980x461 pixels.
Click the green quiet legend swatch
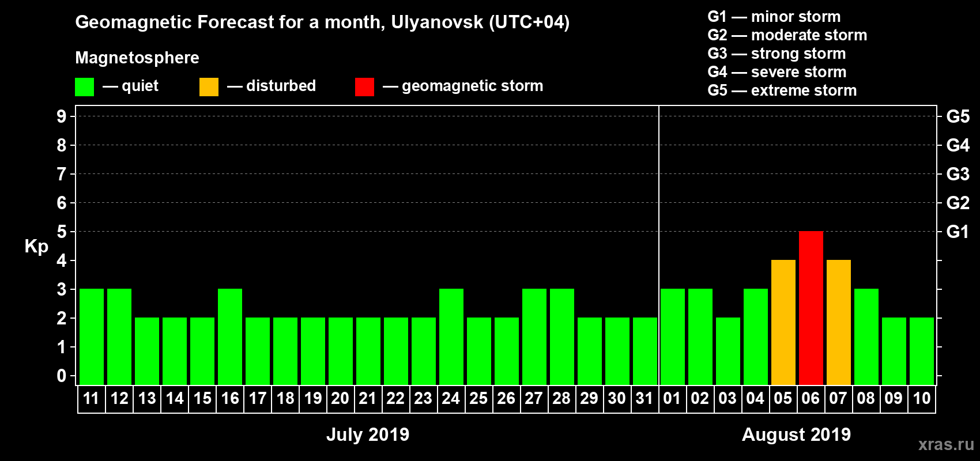(84, 87)
